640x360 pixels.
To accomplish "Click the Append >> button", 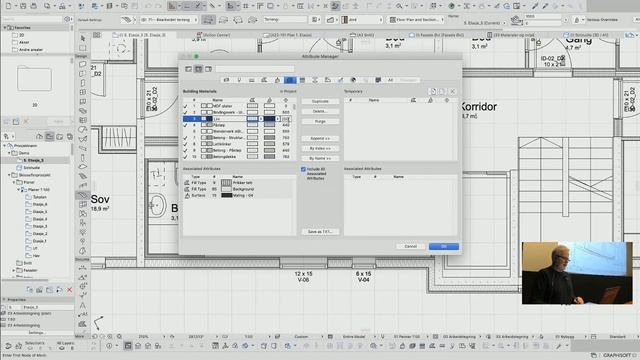I will 320,138.
